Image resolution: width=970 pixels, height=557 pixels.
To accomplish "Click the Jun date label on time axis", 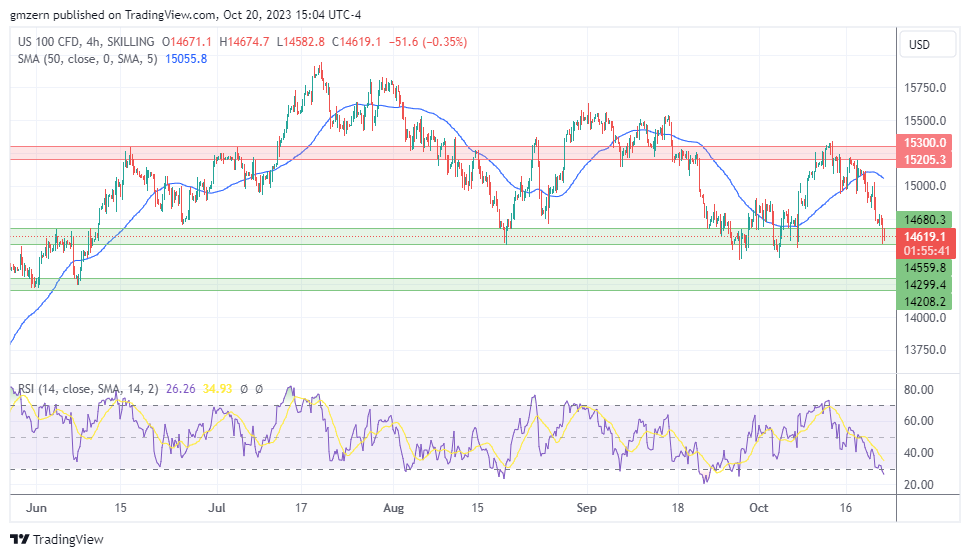I will coord(36,507).
